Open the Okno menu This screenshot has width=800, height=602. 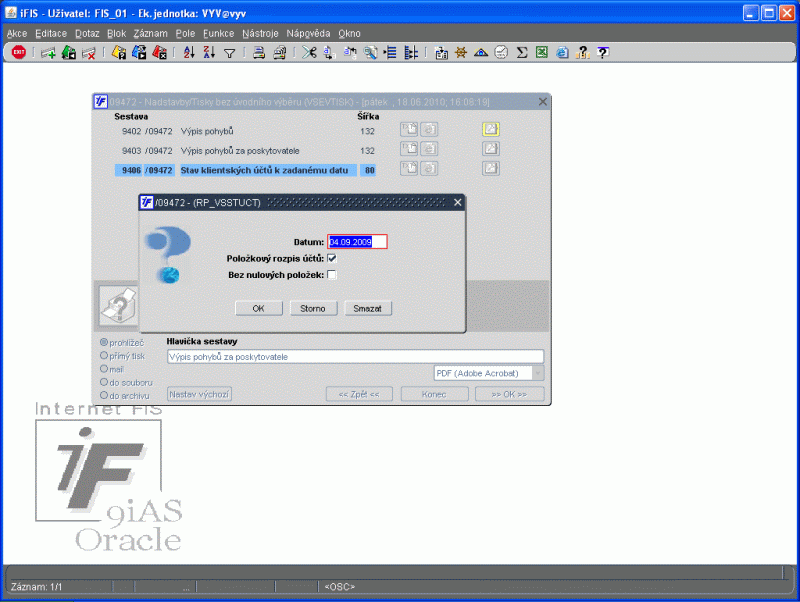coord(349,34)
